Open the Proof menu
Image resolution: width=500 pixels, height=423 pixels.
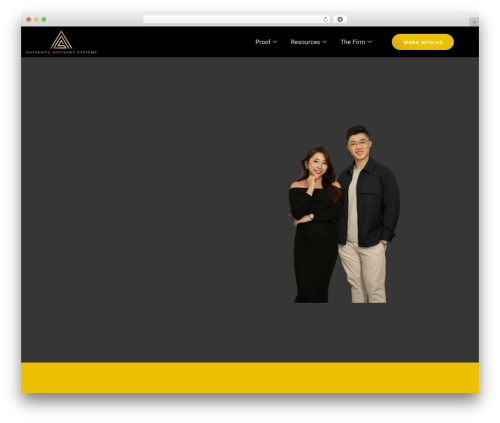[x=263, y=42]
